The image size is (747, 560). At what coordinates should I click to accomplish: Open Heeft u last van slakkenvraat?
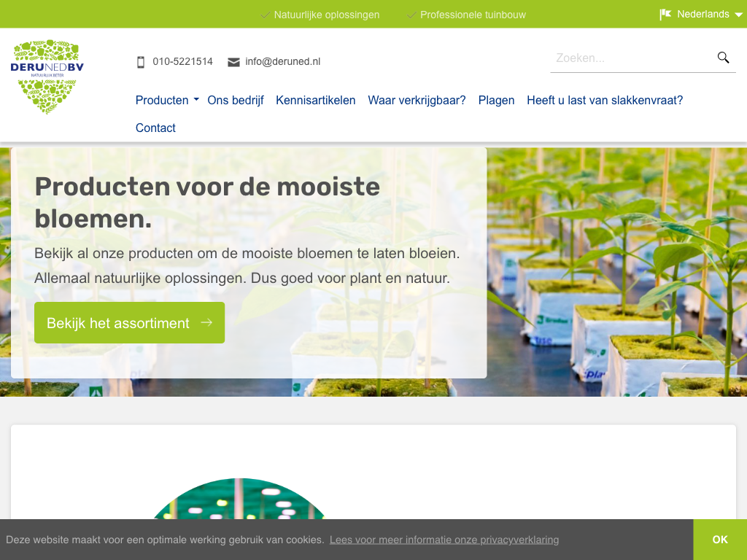[x=605, y=101]
